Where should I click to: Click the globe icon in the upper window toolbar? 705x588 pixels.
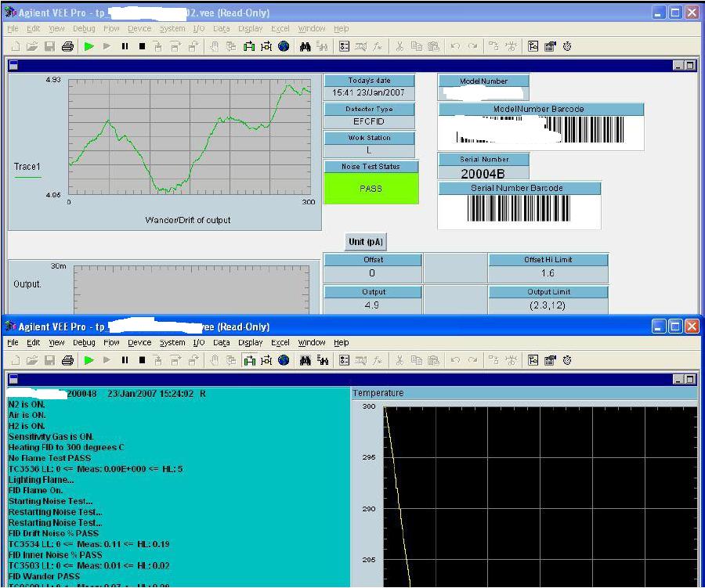tap(284, 47)
